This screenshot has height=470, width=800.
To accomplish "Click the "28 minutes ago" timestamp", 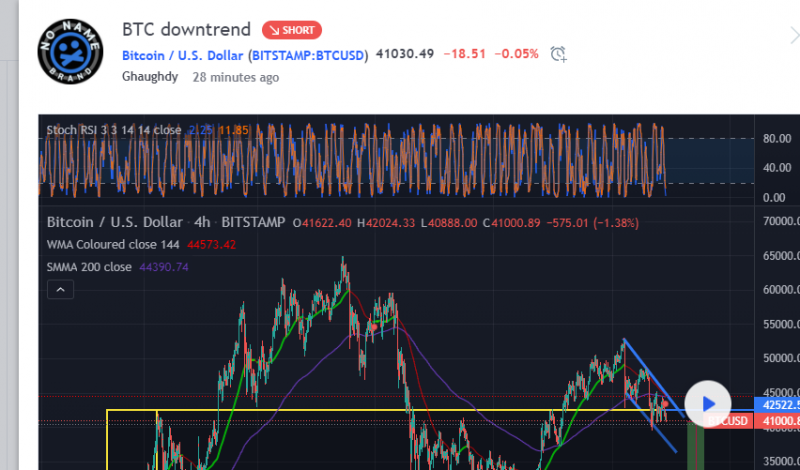I will pyautogui.click(x=236, y=78).
